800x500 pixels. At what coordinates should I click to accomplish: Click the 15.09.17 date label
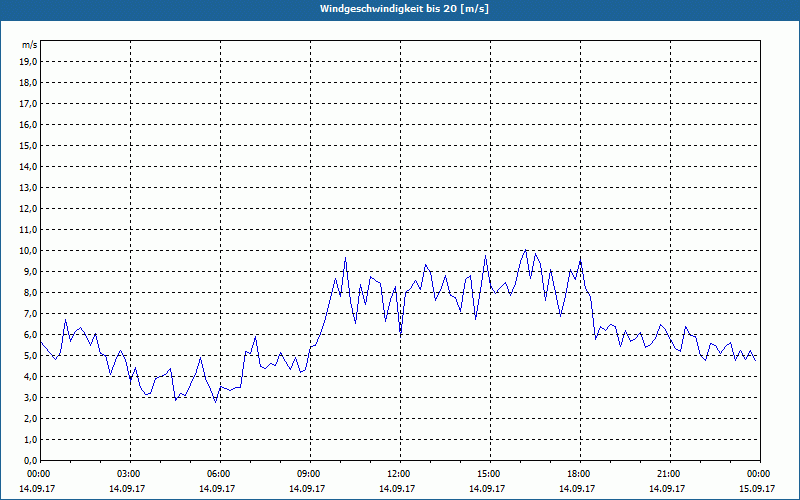pyautogui.click(x=757, y=488)
